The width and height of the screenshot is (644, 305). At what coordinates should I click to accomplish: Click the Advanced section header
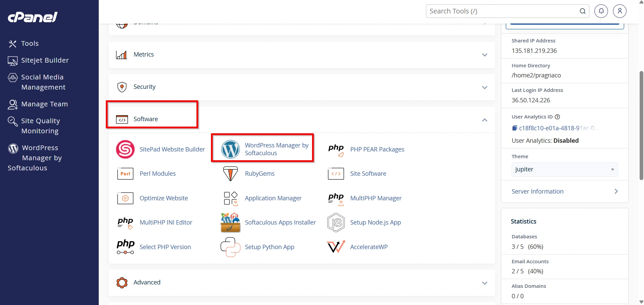[x=302, y=282]
